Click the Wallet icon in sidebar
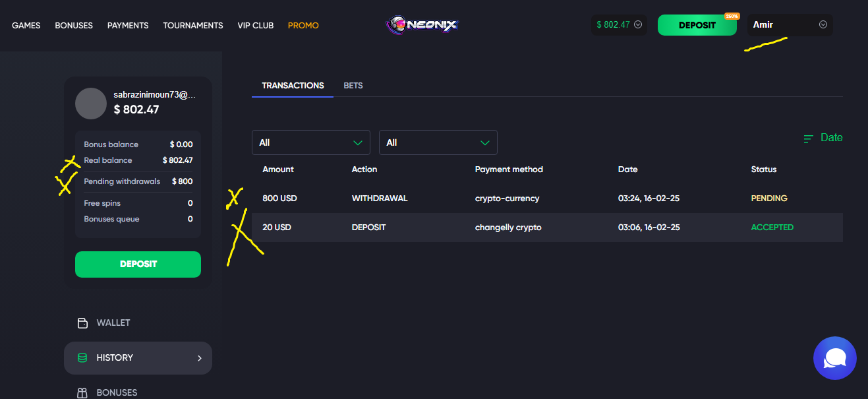The height and width of the screenshot is (399, 868). pyautogui.click(x=82, y=323)
